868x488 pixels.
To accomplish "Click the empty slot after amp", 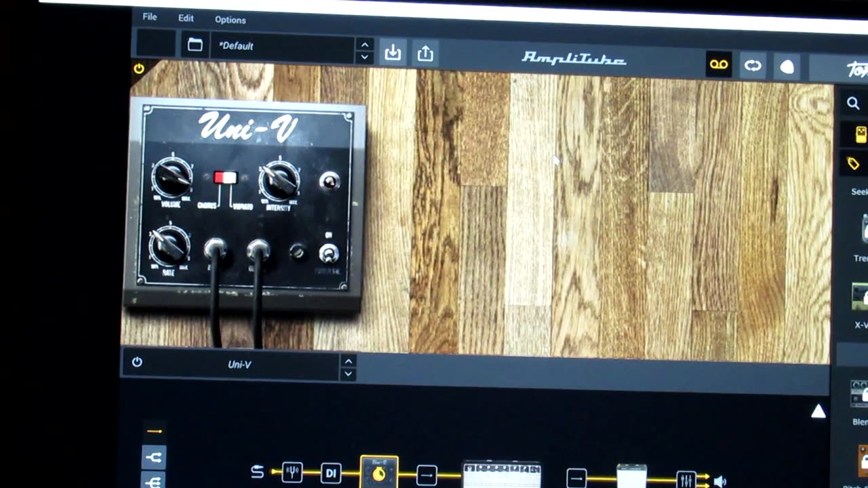I will pyautogui.click(x=576, y=479).
